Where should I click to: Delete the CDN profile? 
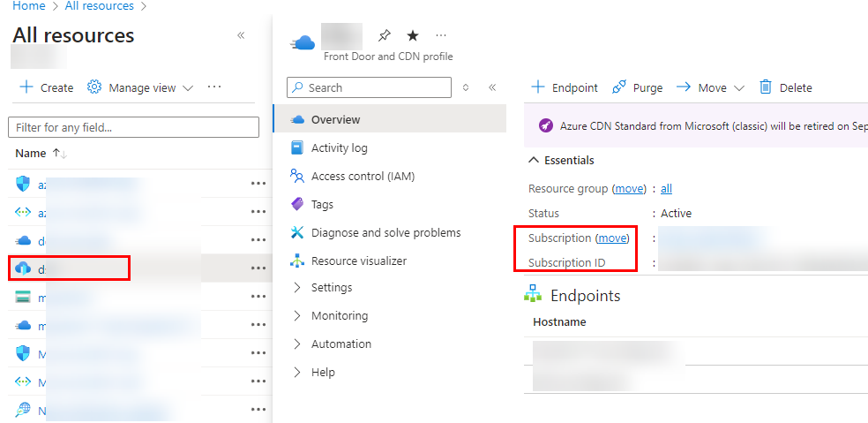(x=785, y=87)
